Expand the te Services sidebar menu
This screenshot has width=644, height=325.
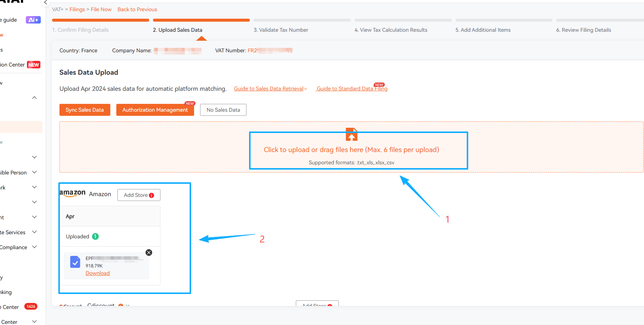(34, 232)
